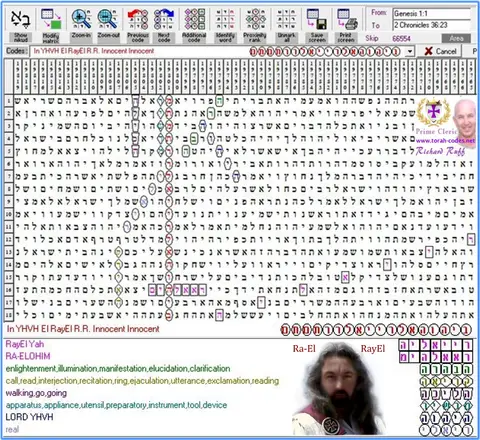
Task: Click the Unmark all icon
Action: click(x=286, y=19)
